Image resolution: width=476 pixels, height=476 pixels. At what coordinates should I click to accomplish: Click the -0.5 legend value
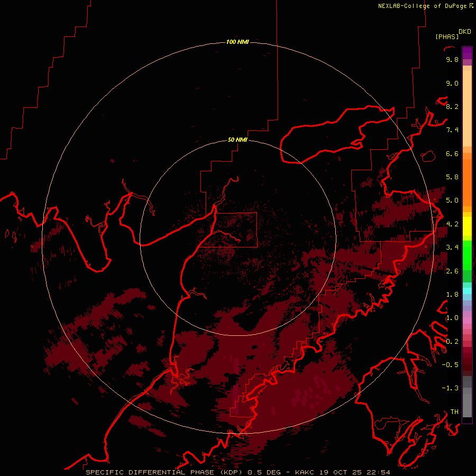pos(450,365)
